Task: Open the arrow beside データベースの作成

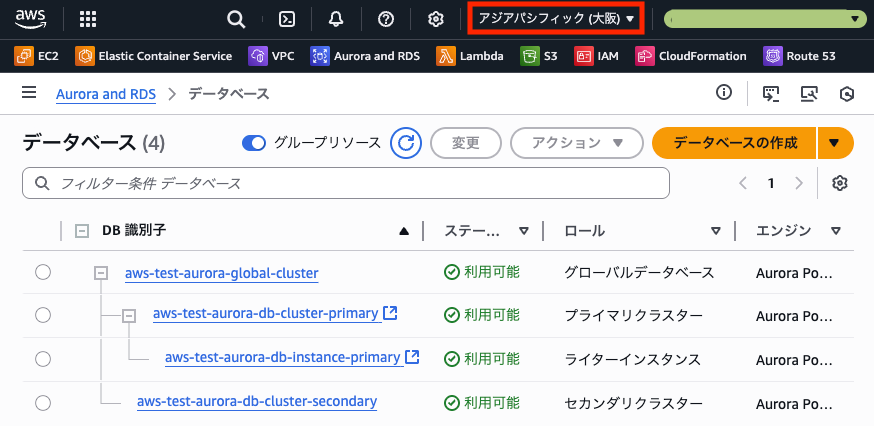Action: 834,143
